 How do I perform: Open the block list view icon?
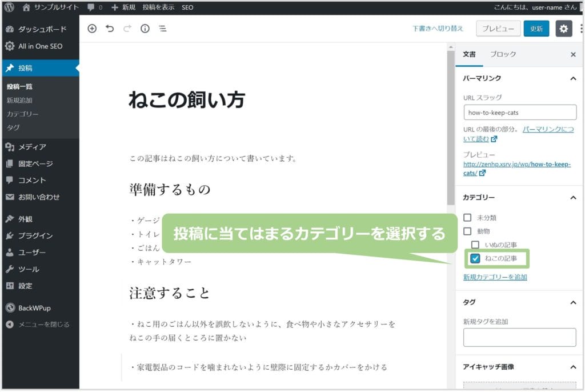[x=163, y=29]
